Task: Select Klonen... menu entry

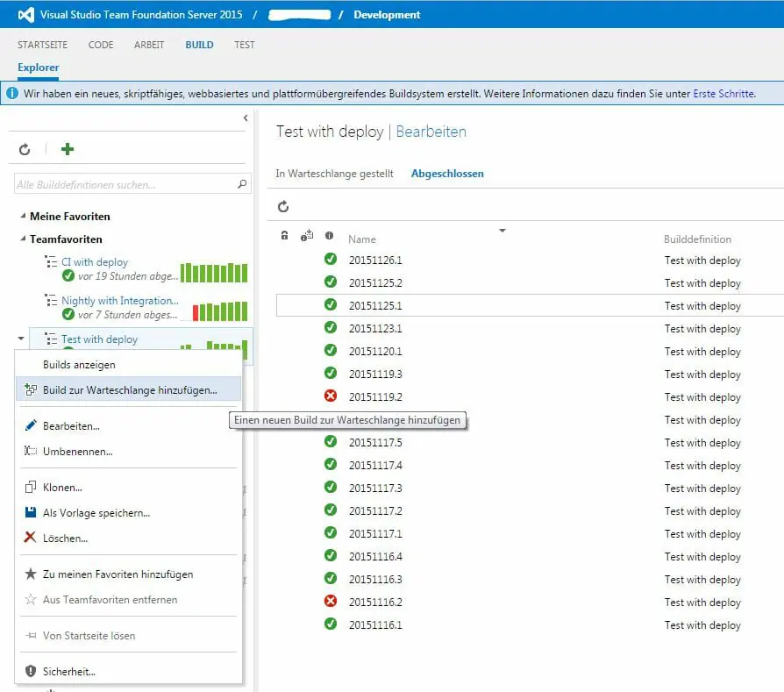Action: pos(129,487)
